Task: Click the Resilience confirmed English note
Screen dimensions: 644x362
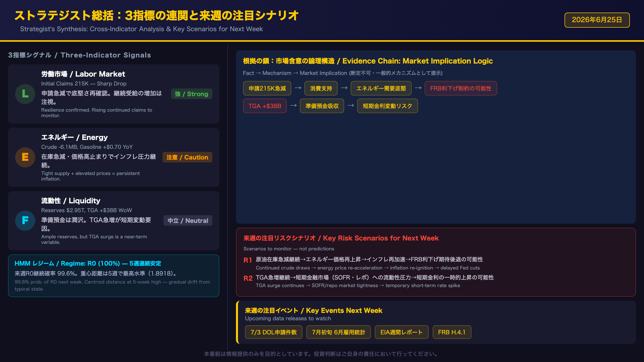Action: 97,113
